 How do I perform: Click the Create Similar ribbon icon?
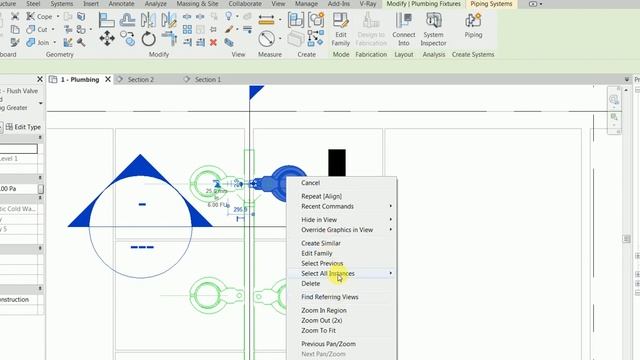tap(316, 38)
